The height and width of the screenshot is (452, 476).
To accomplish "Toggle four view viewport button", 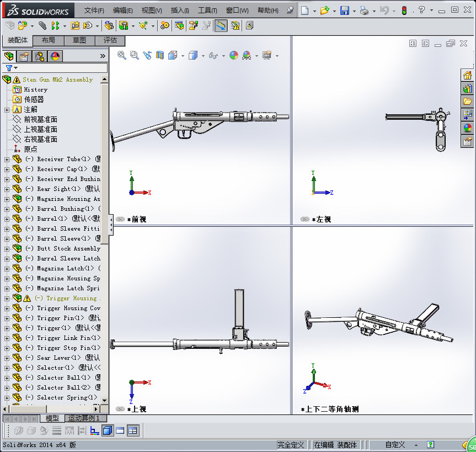I will (133, 430).
